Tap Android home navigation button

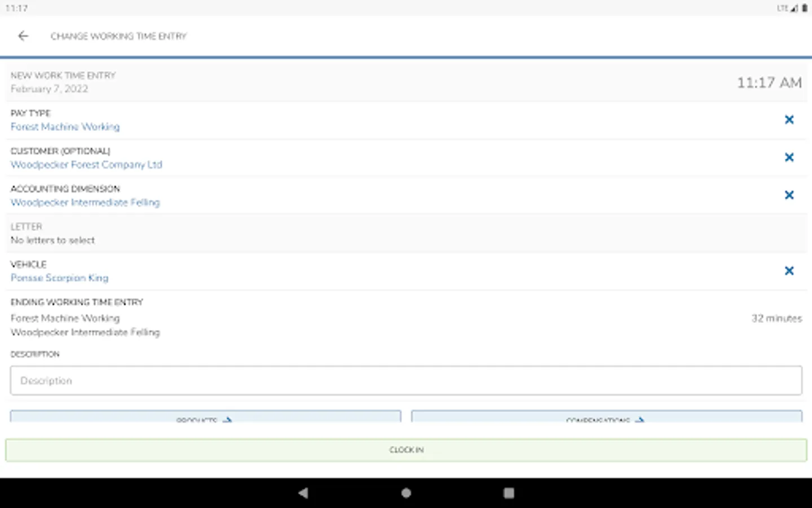click(406, 493)
